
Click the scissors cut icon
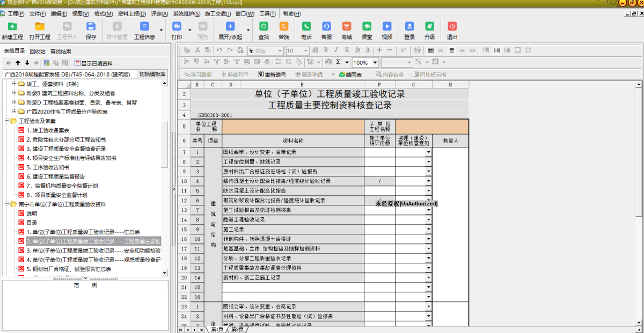(197, 50)
